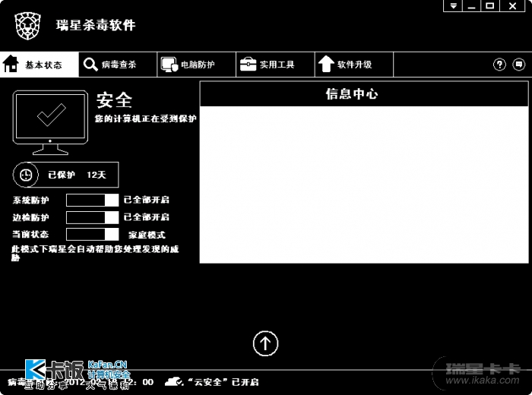
Task: Close the Rising antivirus window
Action: coord(513,6)
